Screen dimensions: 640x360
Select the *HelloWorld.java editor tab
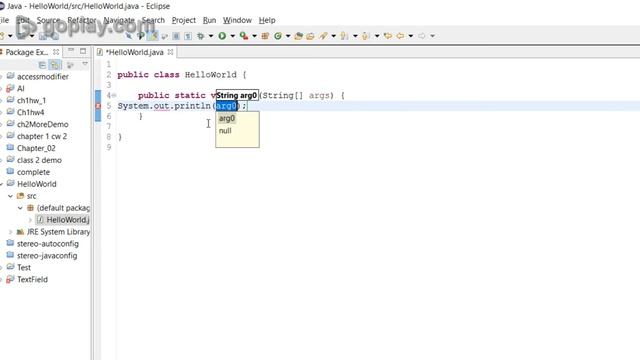134,52
